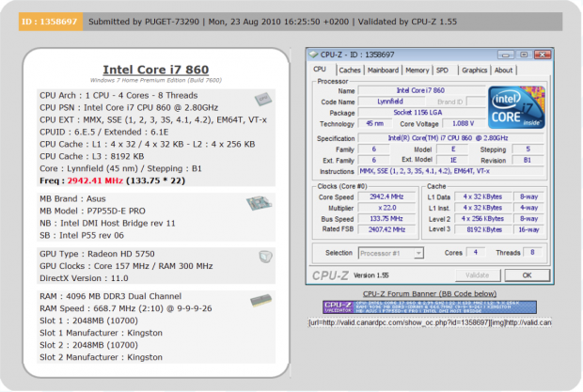Click the DirectX Version : 11.0 line
Screen dimensions: 583x392
point(84,278)
